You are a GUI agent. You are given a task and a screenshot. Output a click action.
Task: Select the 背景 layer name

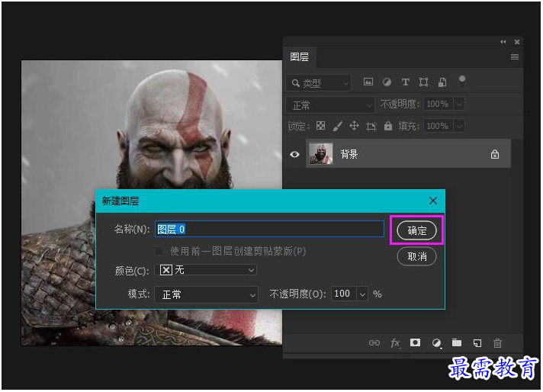[x=349, y=154]
